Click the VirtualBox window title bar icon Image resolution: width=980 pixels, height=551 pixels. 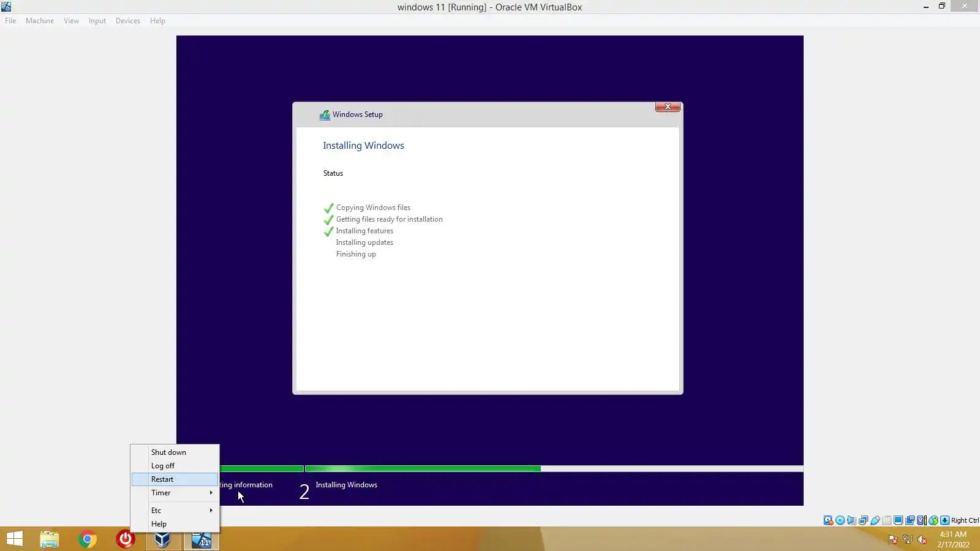[6, 7]
